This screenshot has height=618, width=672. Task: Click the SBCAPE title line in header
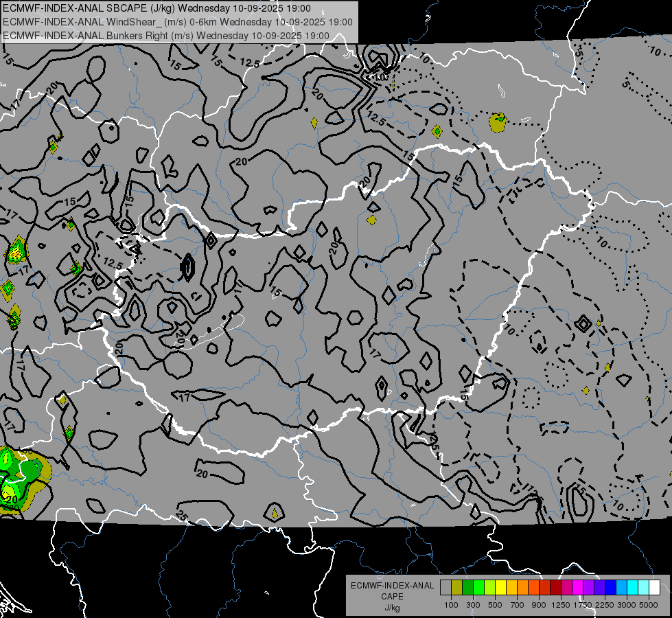(157, 8)
